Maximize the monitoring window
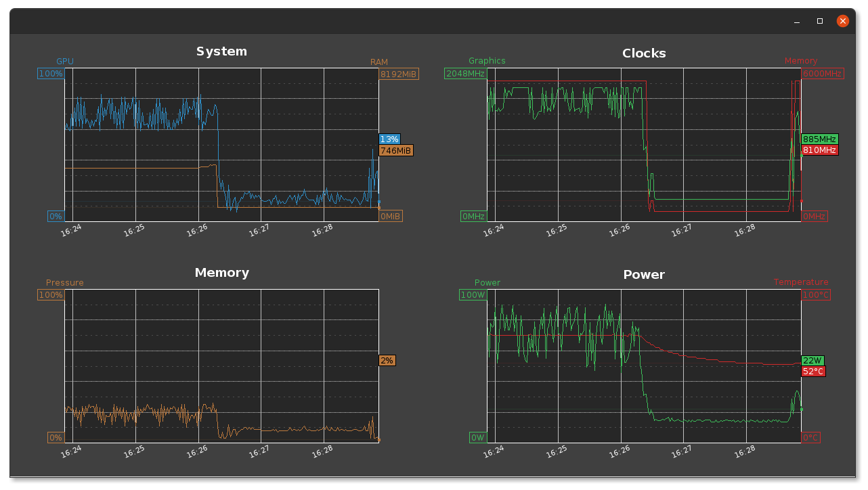This screenshot has width=868, height=490. 820,21
